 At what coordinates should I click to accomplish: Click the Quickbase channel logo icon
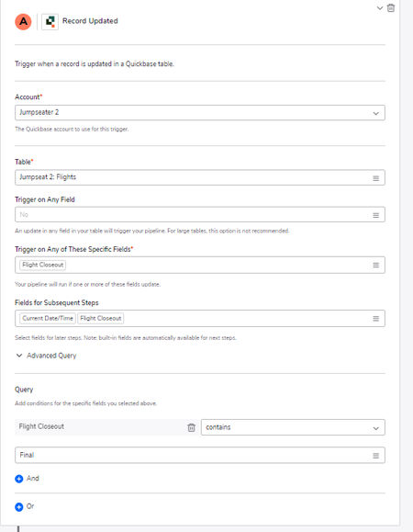[50, 22]
